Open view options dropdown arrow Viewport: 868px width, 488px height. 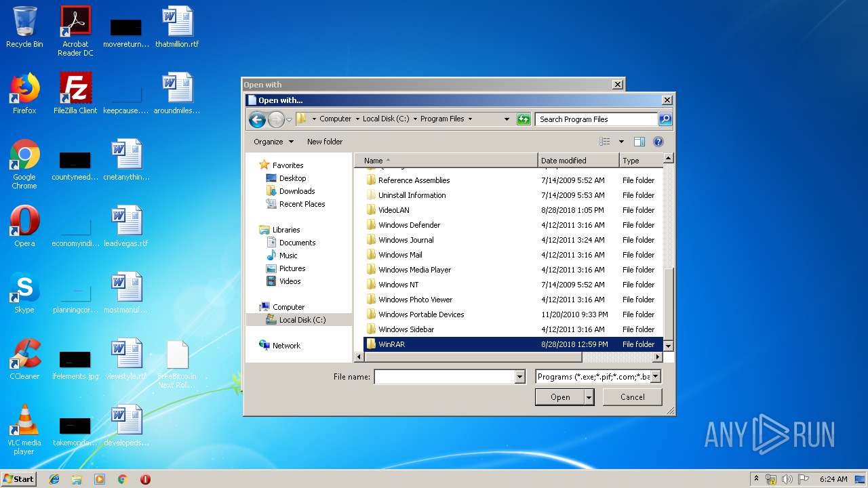tap(620, 142)
